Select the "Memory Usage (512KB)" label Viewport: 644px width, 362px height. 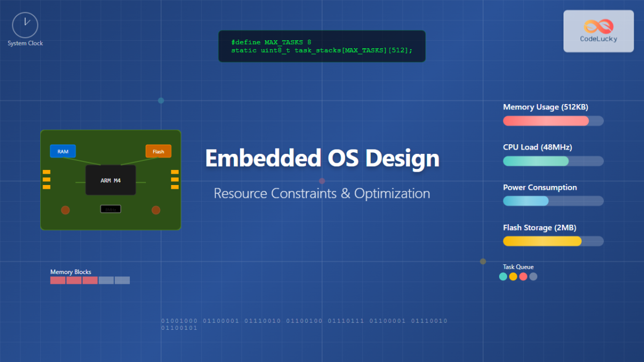pyautogui.click(x=546, y=107)
